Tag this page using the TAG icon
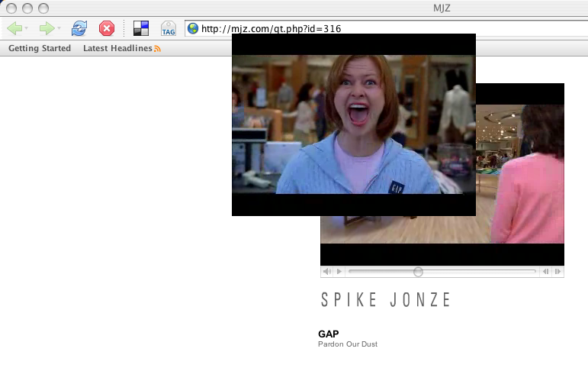This screenshot has width=588, height=368. pyautogui.click(x=169, y=28)
